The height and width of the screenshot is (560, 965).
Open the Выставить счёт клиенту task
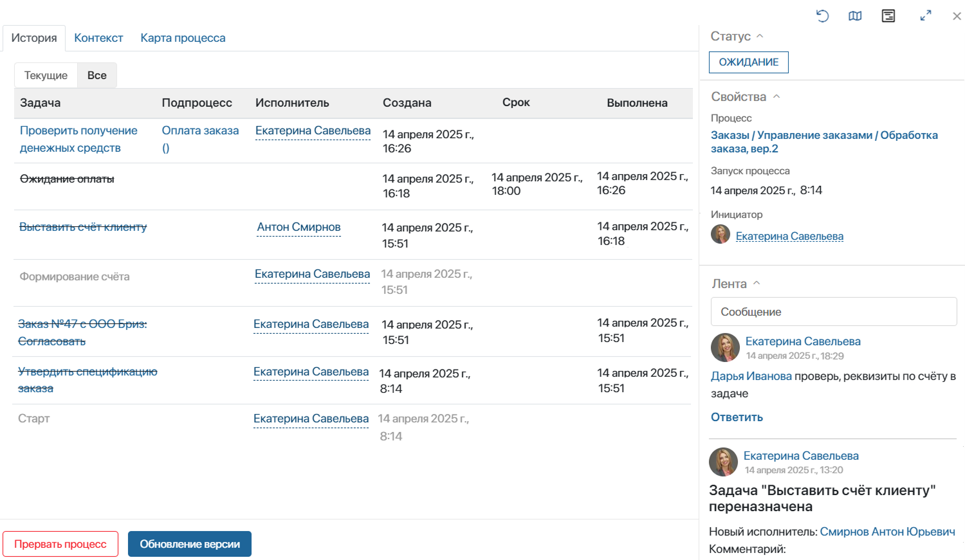click(83, 227)
